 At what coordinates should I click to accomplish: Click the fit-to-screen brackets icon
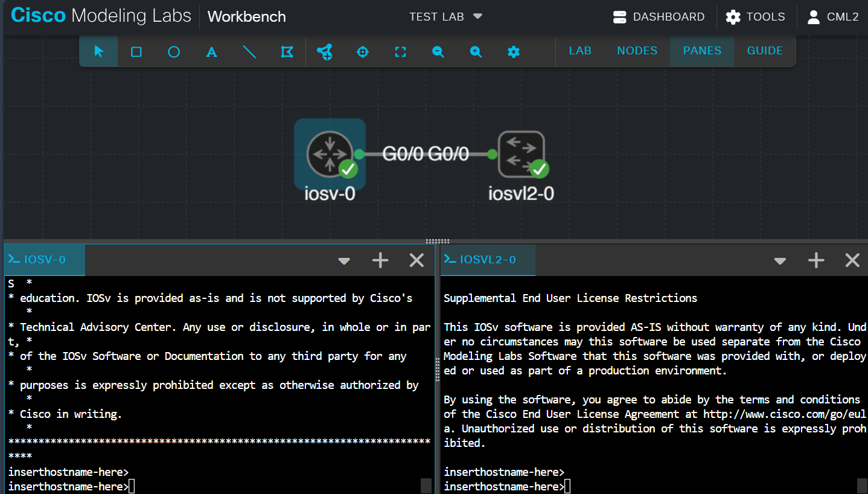(400, 52)
